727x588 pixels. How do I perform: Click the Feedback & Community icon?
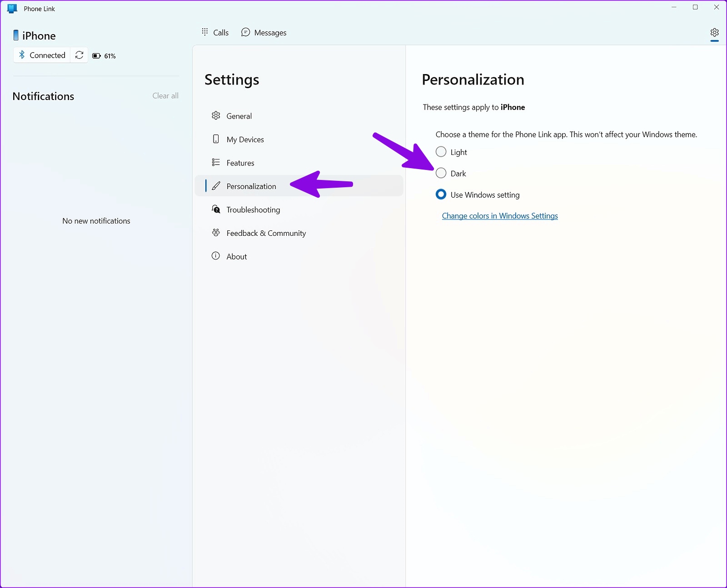(216, 233)
